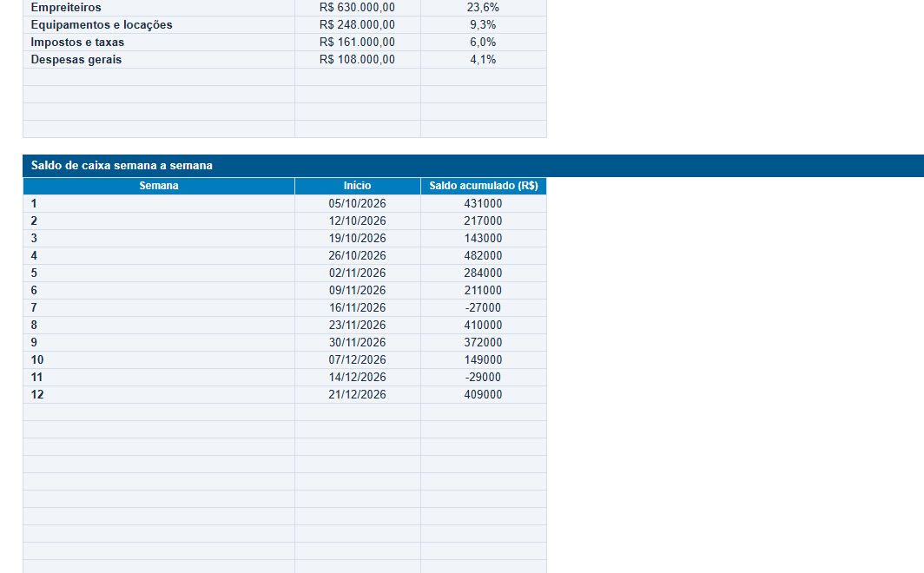Click the 284000 balance cell
This screenshot has height=573, width=924.
click(484, 273)
